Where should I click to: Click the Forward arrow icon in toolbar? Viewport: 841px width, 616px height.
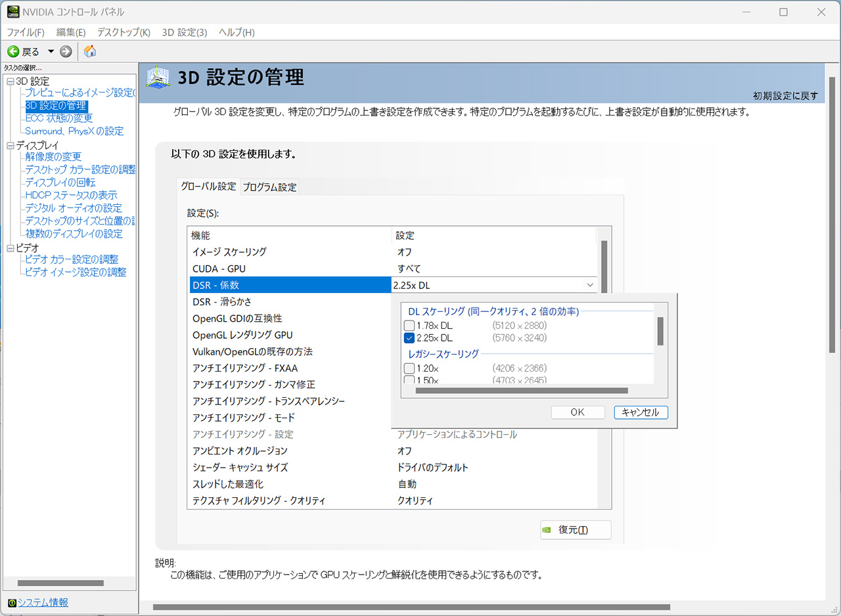click(x=65, y=51)
